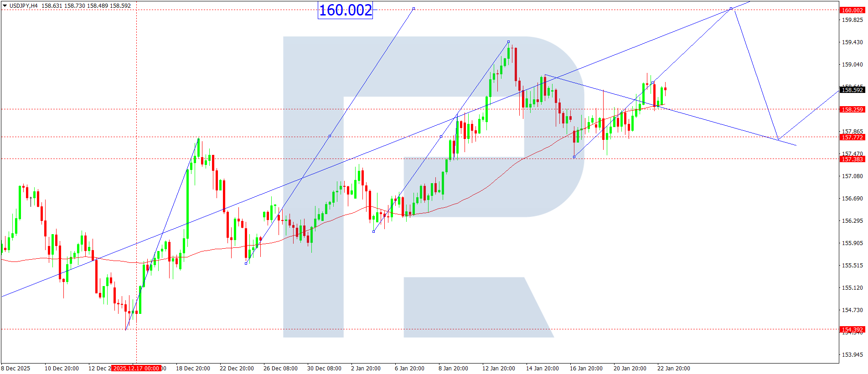Click the latest red candle on the chart

(665, 89)
